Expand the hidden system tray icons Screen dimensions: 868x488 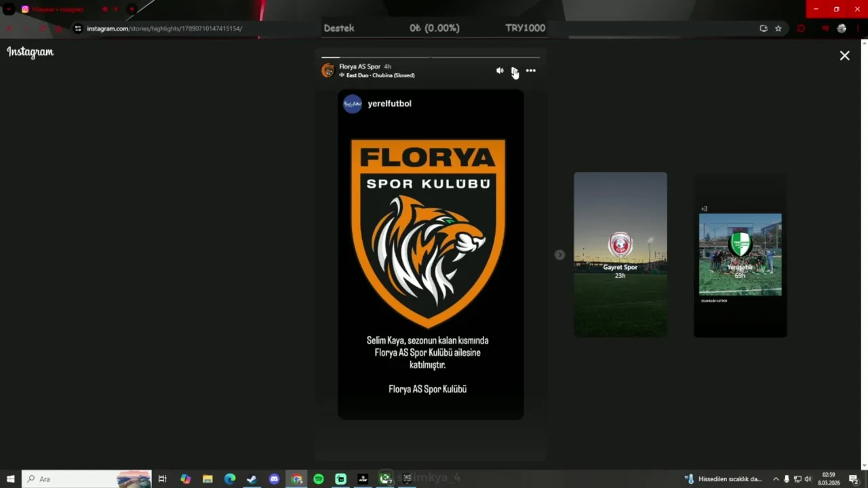point(776,479)
